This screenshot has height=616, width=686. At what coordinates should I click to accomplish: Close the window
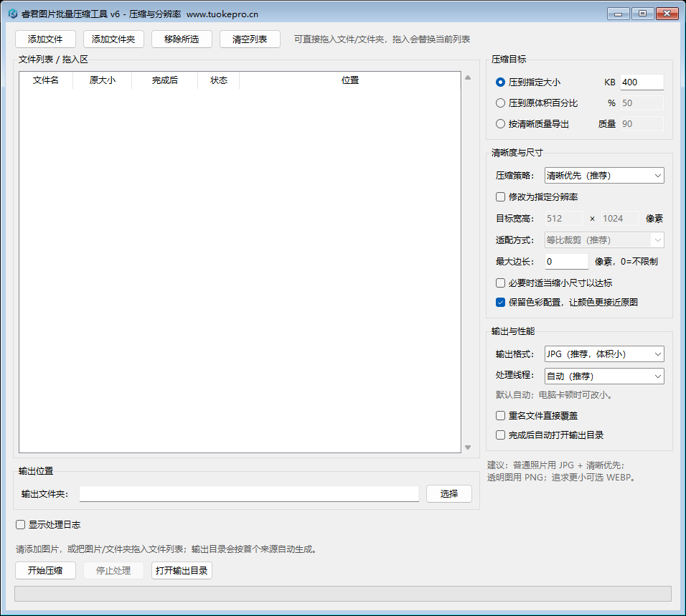point(667,14)
